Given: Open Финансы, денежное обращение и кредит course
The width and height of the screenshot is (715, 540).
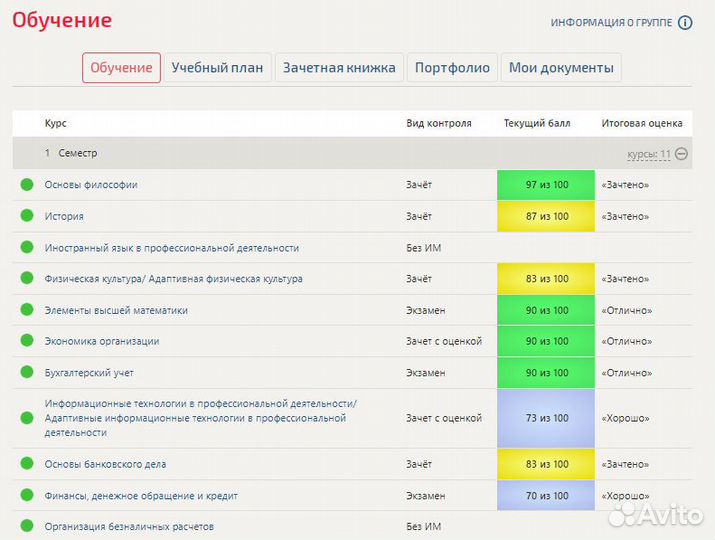Looking at the screenshot, I should [141, 496].
